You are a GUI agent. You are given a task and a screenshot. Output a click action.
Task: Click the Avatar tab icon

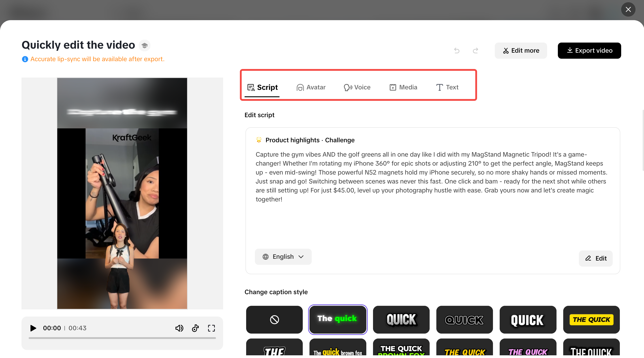click(x=300, y=87)
